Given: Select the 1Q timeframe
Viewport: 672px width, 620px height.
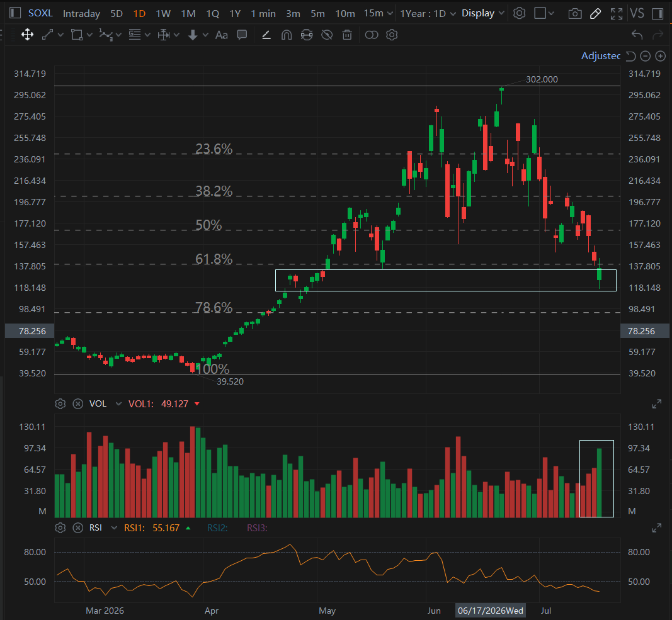Looking at the screenshot, I should (213, 14).
